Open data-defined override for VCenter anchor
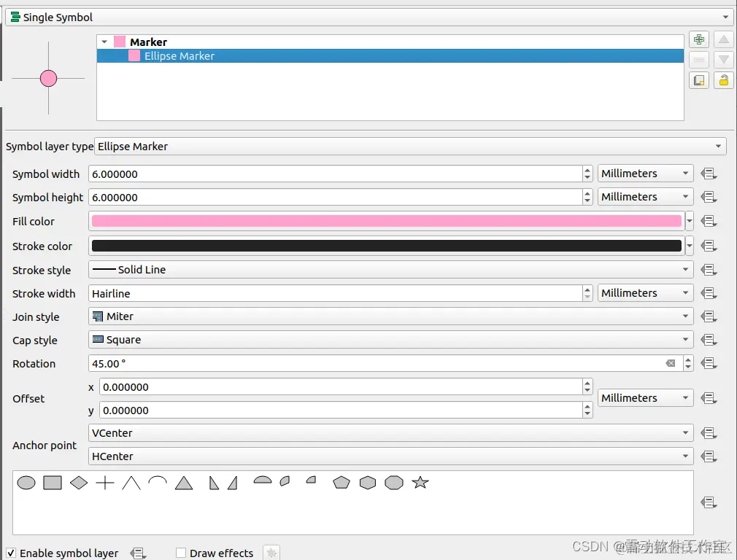 coord(709,433)
